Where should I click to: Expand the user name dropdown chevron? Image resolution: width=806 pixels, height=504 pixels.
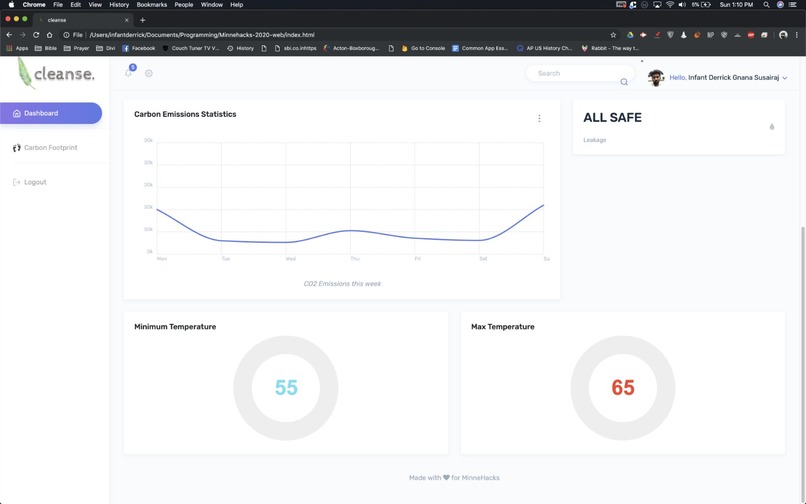(784, 78)
